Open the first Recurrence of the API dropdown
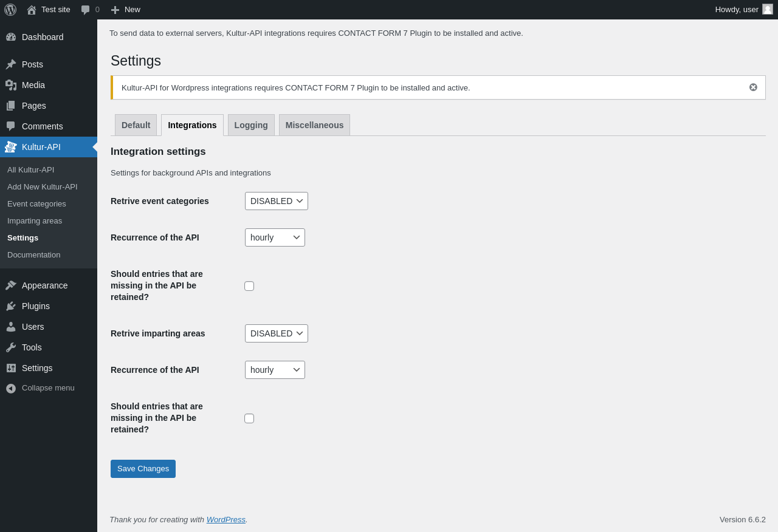This screenshot has width=778, height=532. click(275, 237)
